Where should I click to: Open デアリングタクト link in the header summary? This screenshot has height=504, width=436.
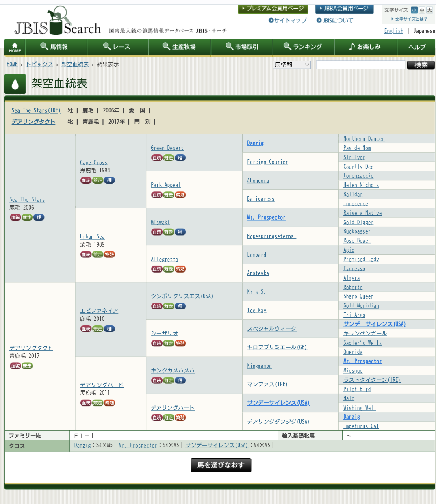[33, 121]
